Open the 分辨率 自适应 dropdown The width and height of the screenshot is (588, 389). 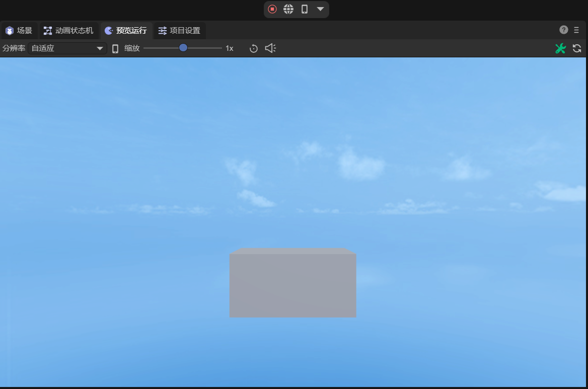(67, 48)
